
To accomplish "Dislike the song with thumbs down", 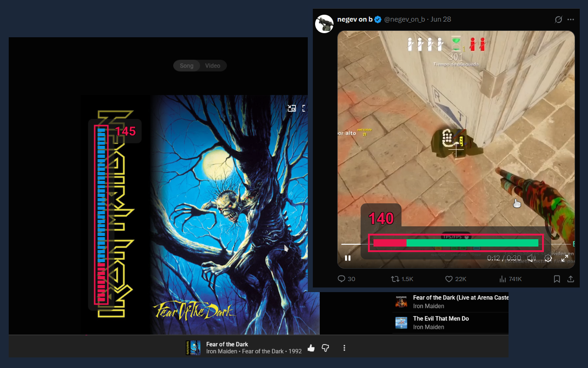I will (x=326, y=348).
